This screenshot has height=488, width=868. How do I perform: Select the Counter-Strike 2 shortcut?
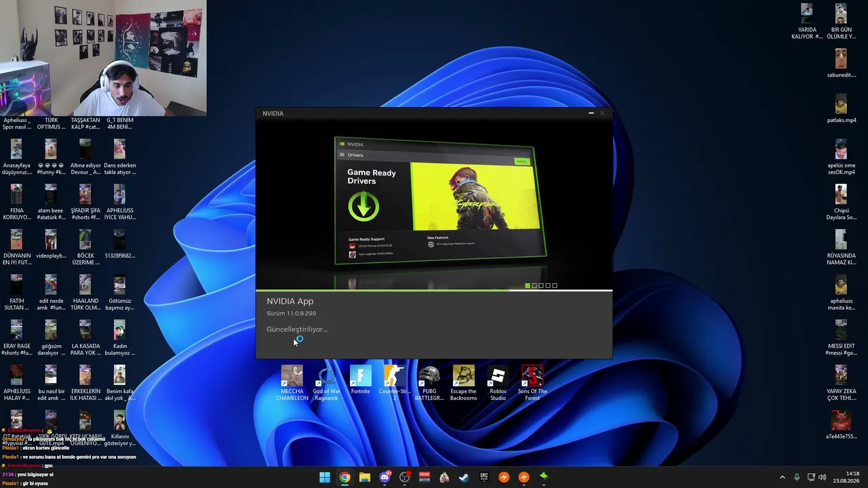pos(395,383)
